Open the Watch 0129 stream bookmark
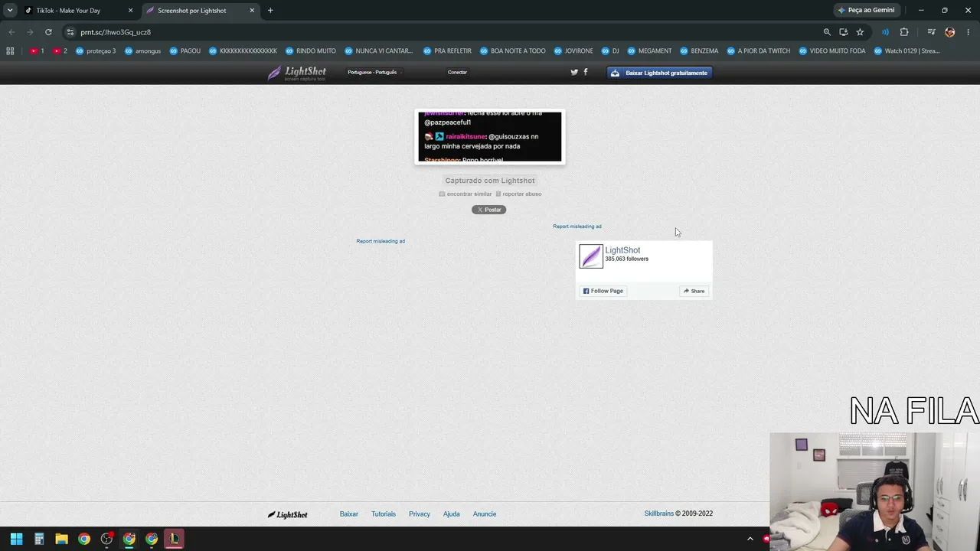 click(906, 51)
